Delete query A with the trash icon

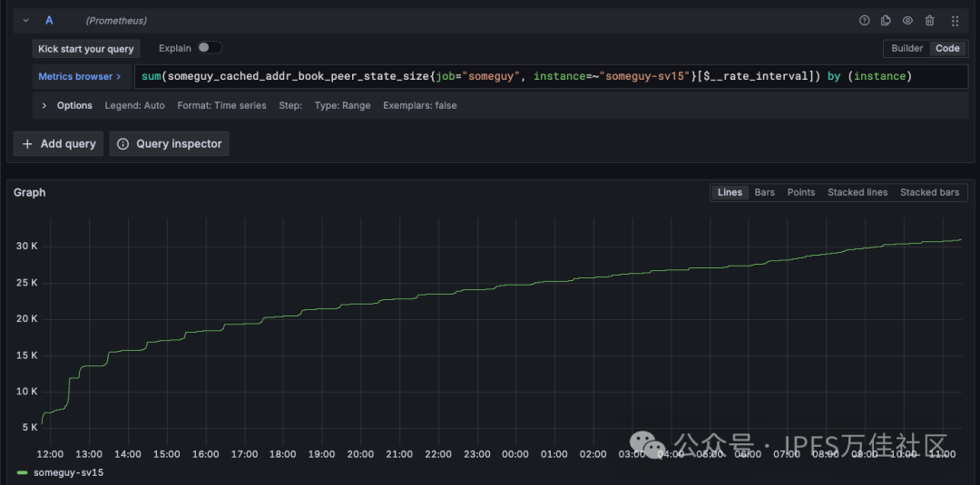pyautogui.click(x=929, y=21)
